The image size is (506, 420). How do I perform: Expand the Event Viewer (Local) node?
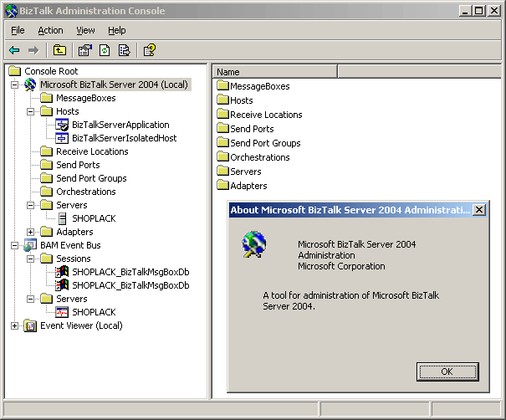coord(14,326)
